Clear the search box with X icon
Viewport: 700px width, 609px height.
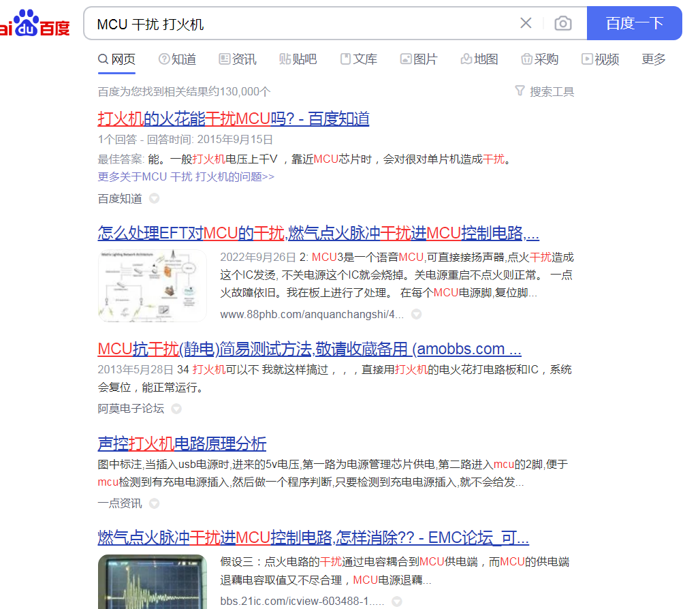pos(526,23)
